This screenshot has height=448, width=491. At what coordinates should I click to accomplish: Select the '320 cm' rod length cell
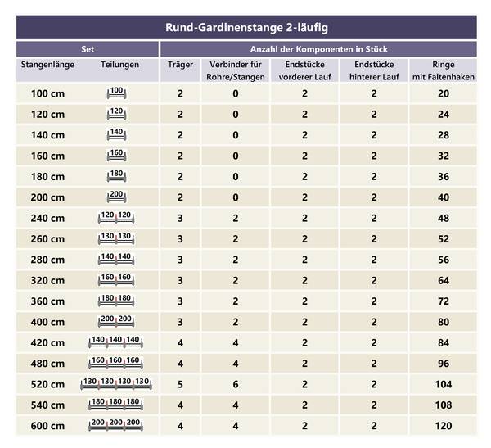point(47,280)
